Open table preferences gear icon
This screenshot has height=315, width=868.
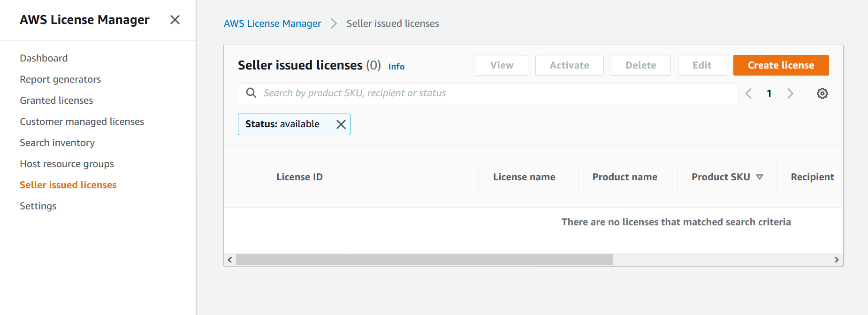(822, 93)
